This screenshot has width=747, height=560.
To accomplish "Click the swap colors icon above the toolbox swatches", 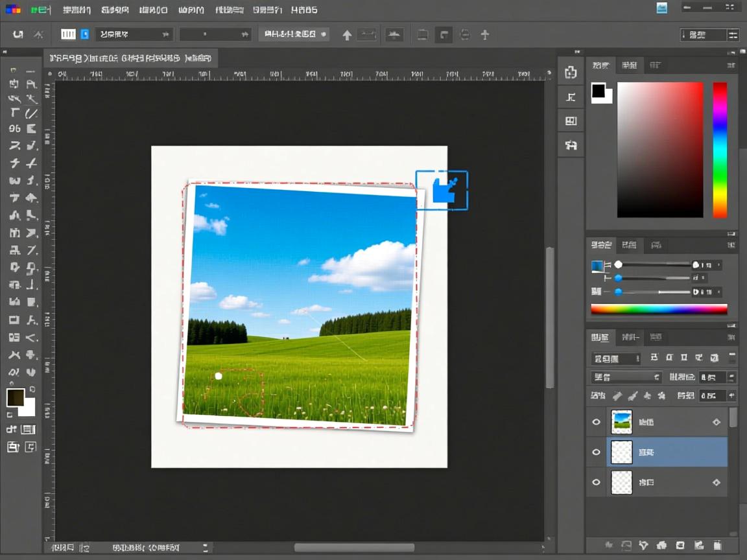I will click(32, 390).
